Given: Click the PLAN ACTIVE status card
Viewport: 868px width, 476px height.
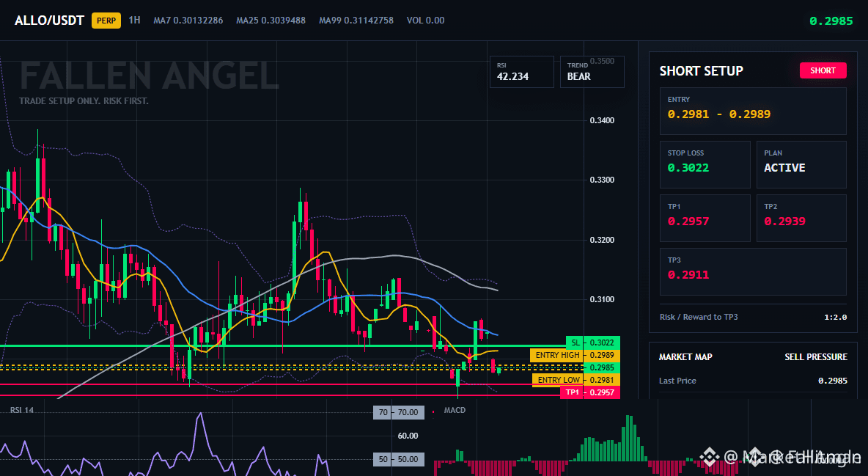Looking at the screenshot, I should coord(801,164).
